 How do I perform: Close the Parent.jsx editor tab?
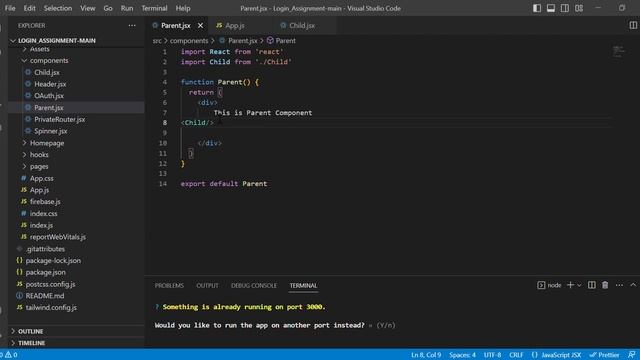[200, 25]
